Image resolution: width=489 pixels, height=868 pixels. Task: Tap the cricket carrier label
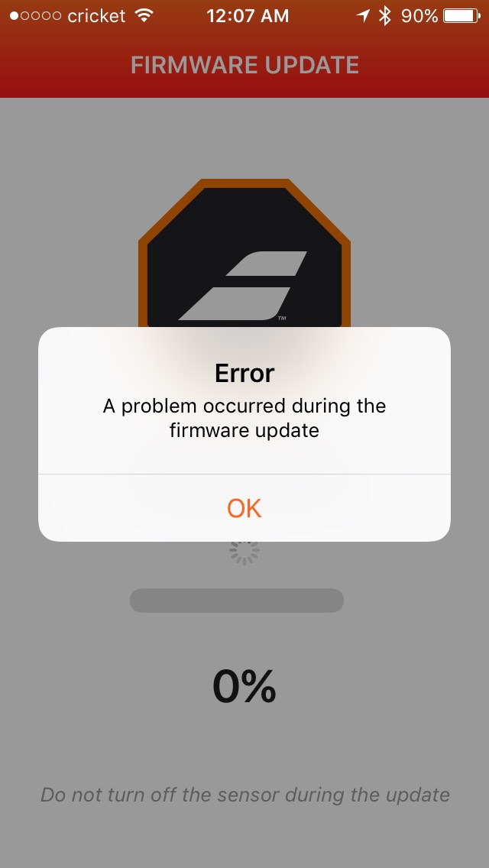pos(96,15)
